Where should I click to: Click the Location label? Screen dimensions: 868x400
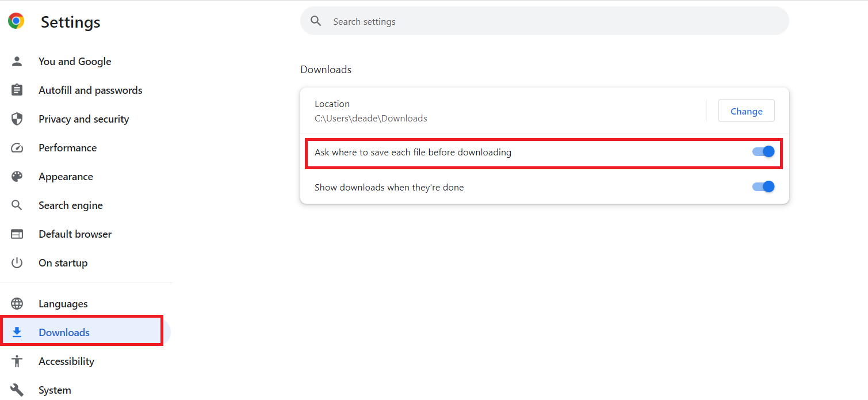pyautogui.click(x=332, y=104)
